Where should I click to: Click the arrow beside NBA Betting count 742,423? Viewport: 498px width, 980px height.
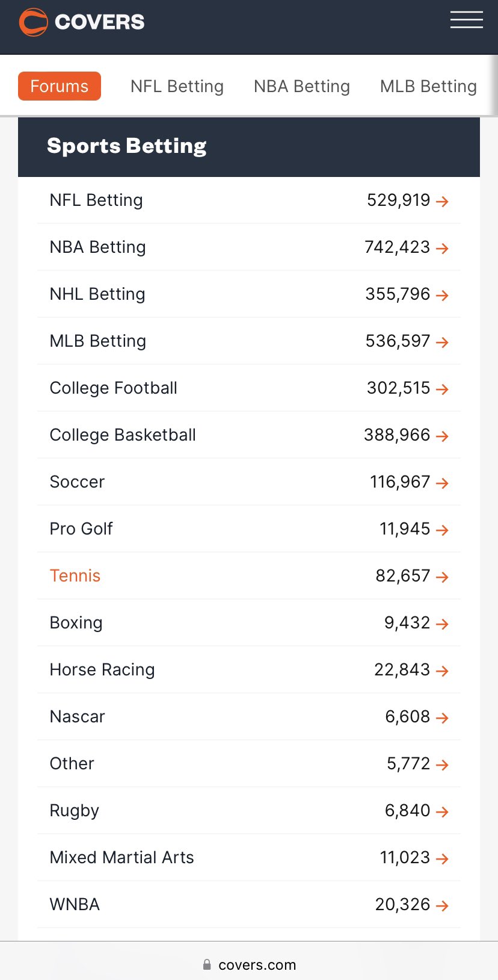[x=442, y=248]
